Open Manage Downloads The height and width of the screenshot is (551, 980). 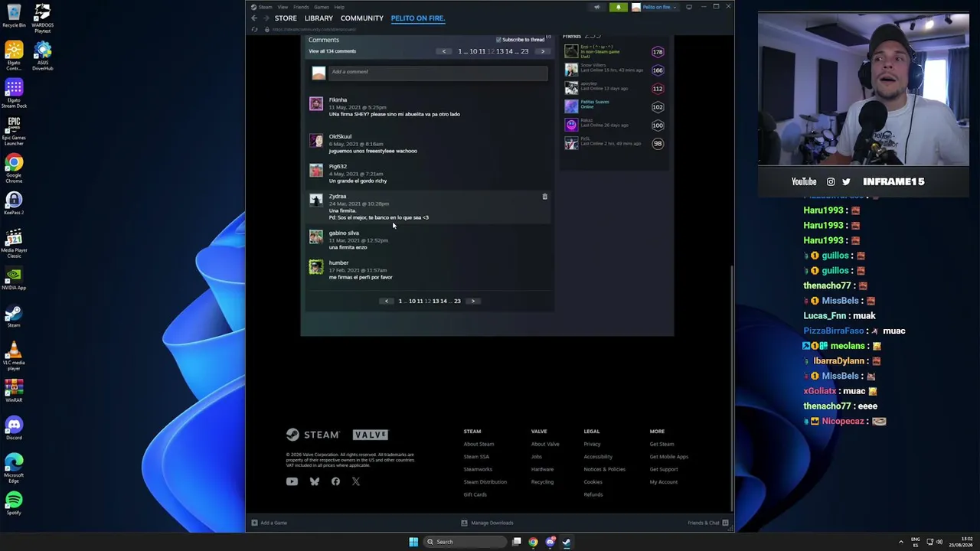click(x=487, y=523)
